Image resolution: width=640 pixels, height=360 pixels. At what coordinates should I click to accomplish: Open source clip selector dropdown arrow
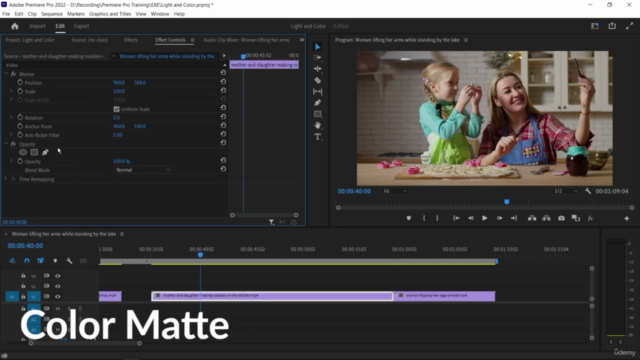coord(113,56)
